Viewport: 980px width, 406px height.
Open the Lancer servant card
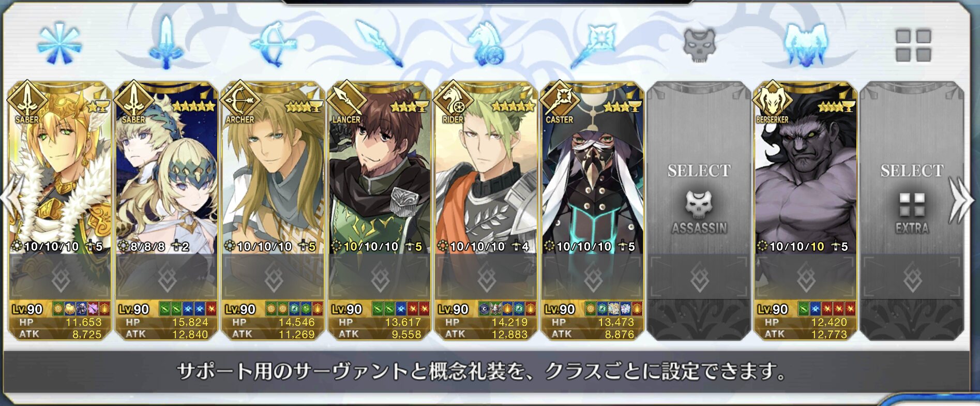[380, 211]
